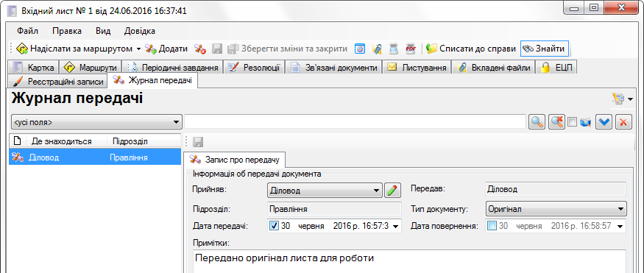Click the document icon column header
The image size is (644, 273).
tap(18, 141)
